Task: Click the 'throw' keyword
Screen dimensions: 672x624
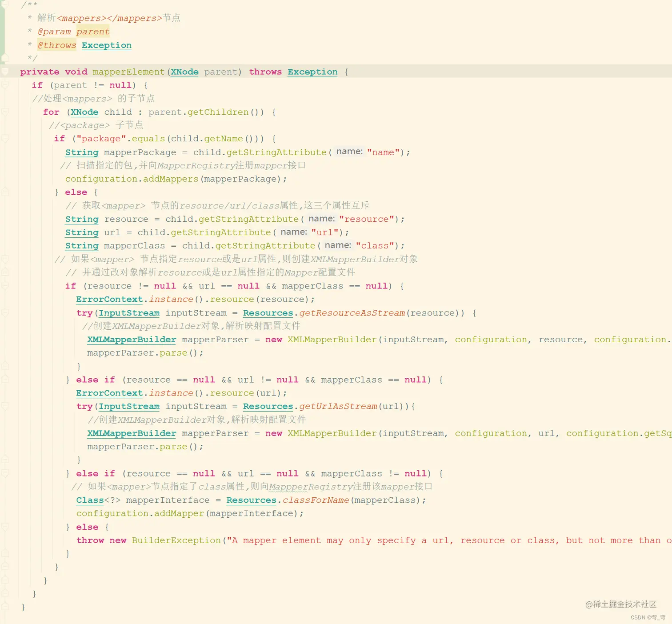Action: 90,540
